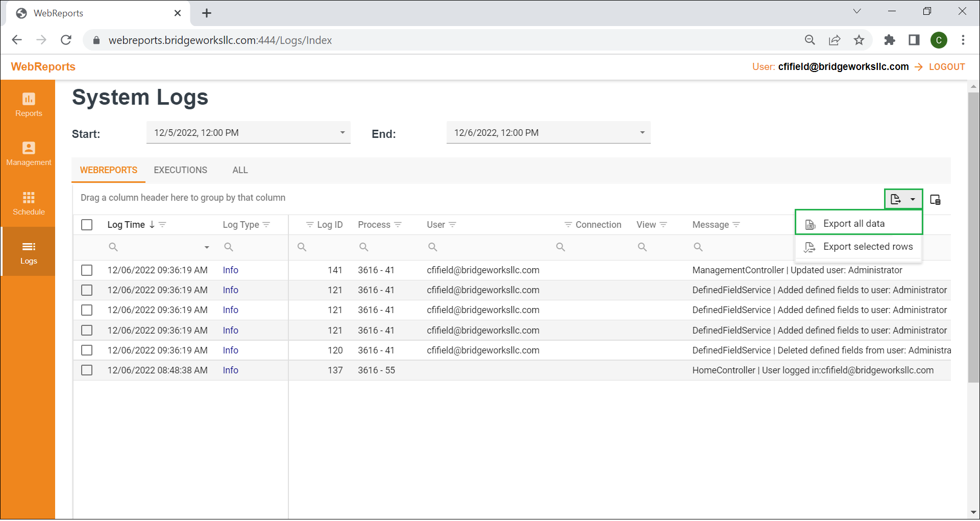Viewport: 980px width, 521px height.
Task: Click the bookmark star in the address bar
Action: tap(859, 40)
